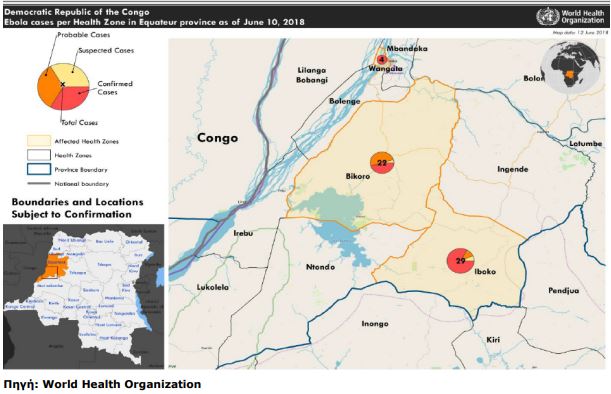Screen dimensions: 611x394
Task: Click the orange Equateur region in inset map
Action: pyautogui.click(x=53, y=267)
